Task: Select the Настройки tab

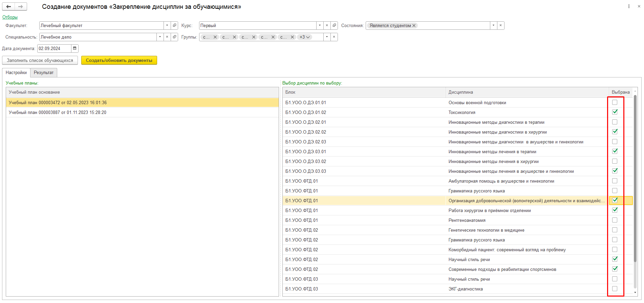Action: pos(16,73)
